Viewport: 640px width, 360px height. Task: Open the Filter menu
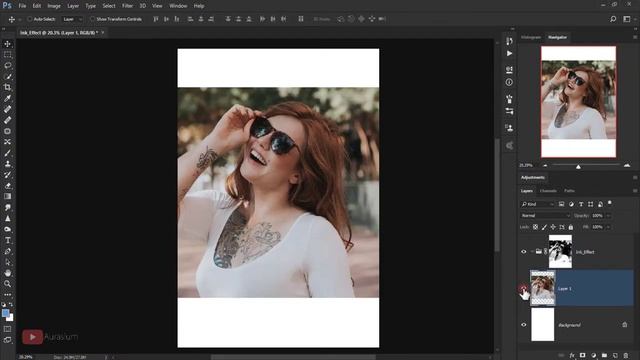pos(127,6)
